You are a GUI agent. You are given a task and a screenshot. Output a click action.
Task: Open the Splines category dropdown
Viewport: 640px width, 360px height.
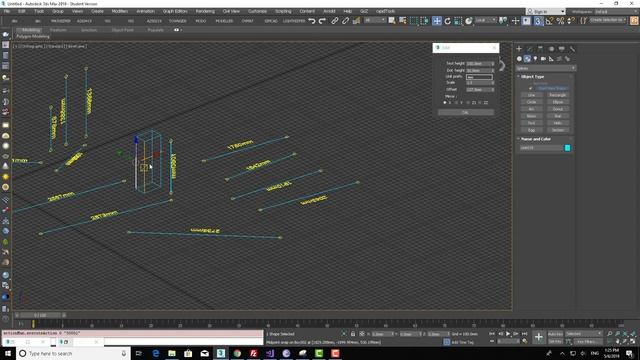pos(546,68)
